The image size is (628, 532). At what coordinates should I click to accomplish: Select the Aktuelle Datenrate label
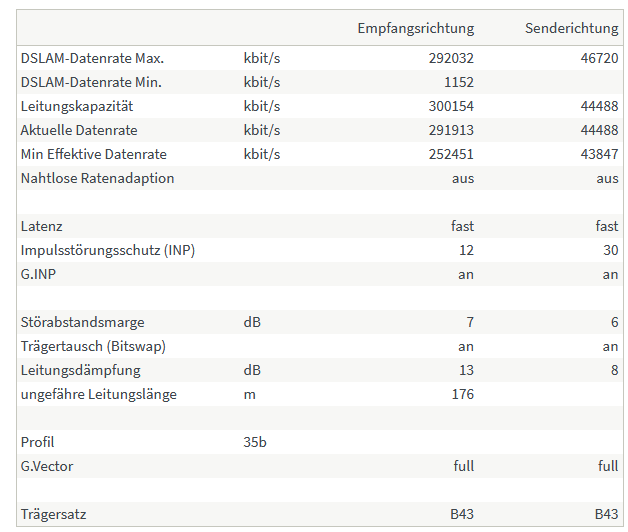[x=79, y=131]
